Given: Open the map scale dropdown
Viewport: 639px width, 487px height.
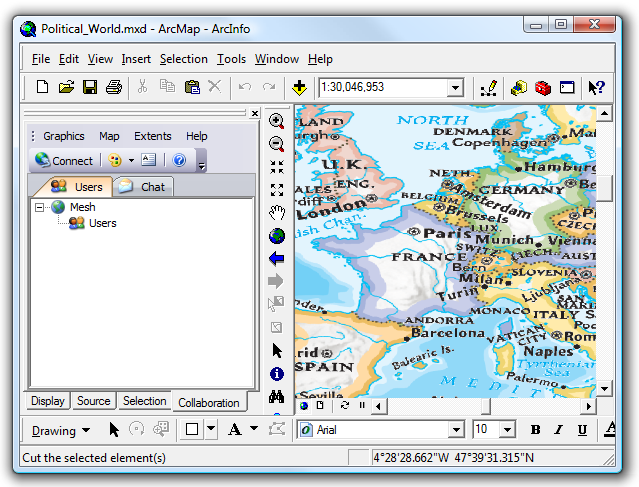Looking at the screenshot, I should (x=455, y=88).
